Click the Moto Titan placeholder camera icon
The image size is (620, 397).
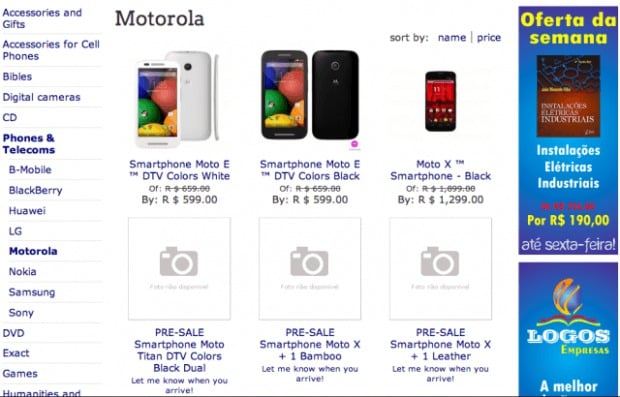179,261
